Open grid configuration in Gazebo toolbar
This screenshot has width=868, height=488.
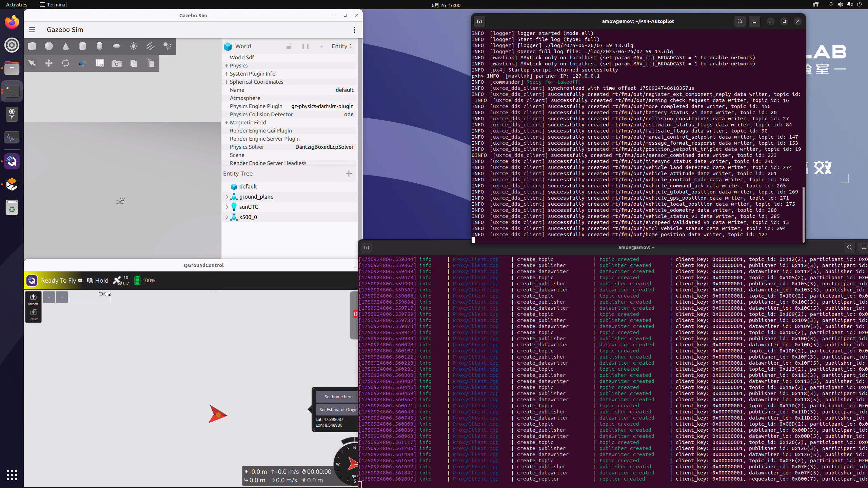[x=99, y=63]
